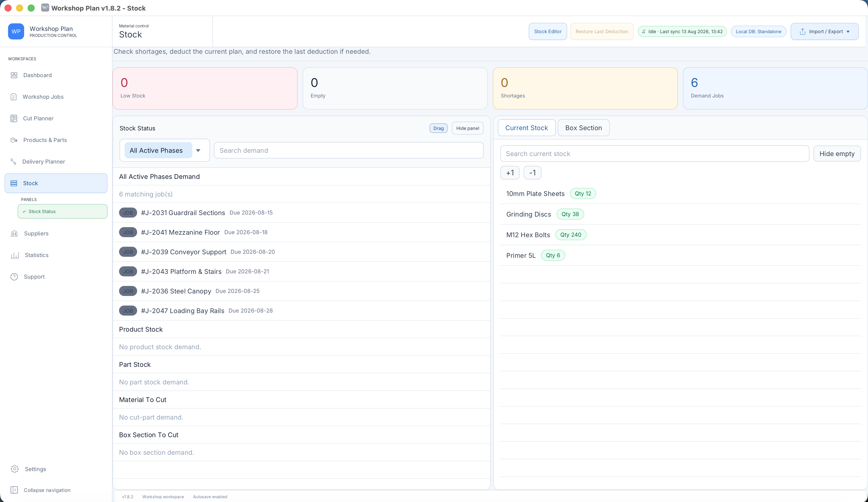Click Restore Last Deduction
The height and width of the screenshot is (502, 868).
point(602,31)
